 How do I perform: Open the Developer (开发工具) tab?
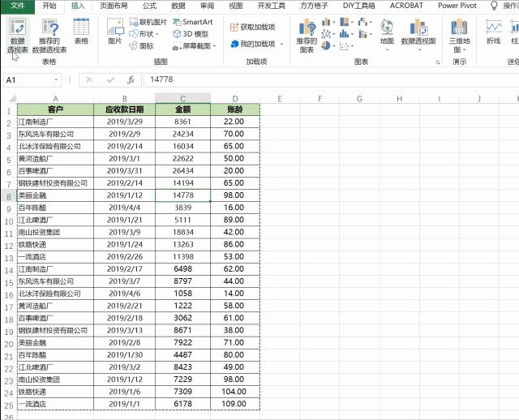pyautogui.click(x=271, y=6)
